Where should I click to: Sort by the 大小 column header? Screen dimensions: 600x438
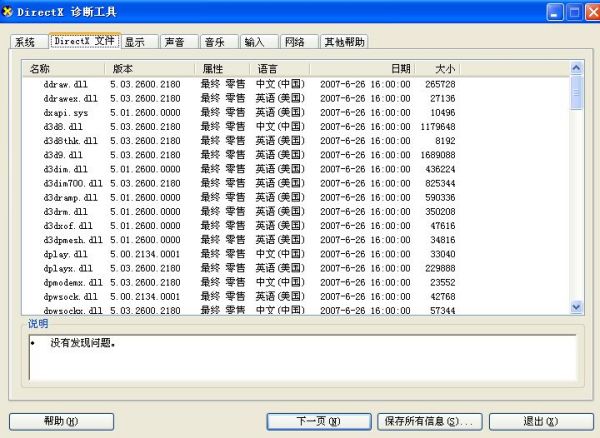tap(437, 69)
